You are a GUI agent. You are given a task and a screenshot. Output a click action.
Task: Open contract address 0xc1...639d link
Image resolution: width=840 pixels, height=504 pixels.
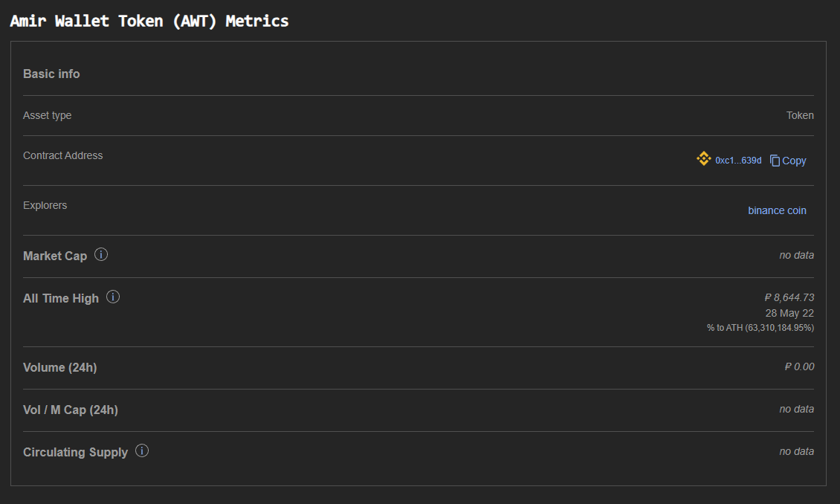click(738, 161)
